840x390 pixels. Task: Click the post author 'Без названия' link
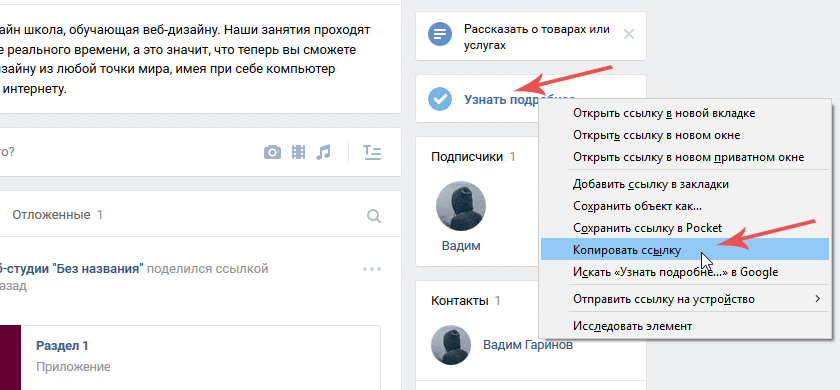pyautogui.click(x=71, y=268)
